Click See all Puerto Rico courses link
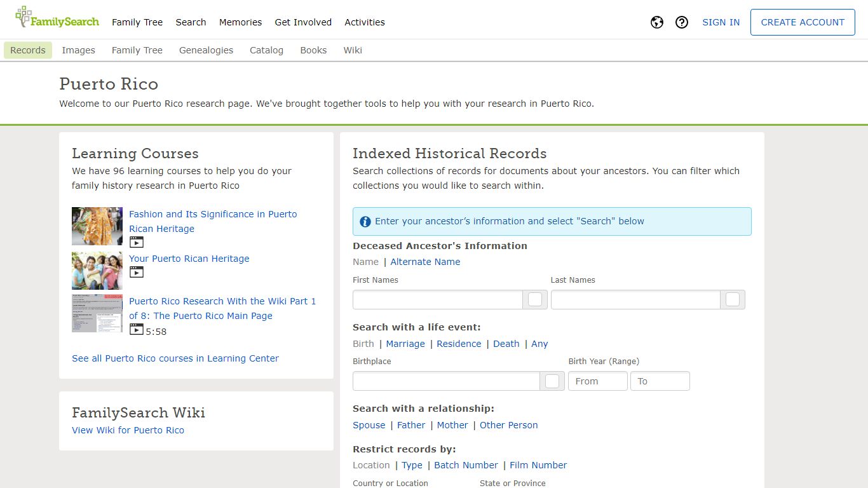The height and width of the screenshot is (488, 868). (175, 358)
